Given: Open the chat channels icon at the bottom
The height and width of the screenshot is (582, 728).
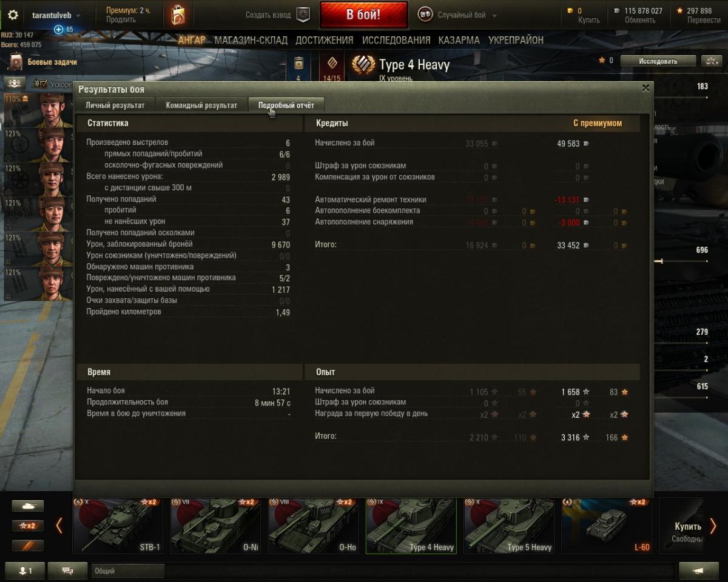Looking at the screenshot, I should tap(67, 570).
